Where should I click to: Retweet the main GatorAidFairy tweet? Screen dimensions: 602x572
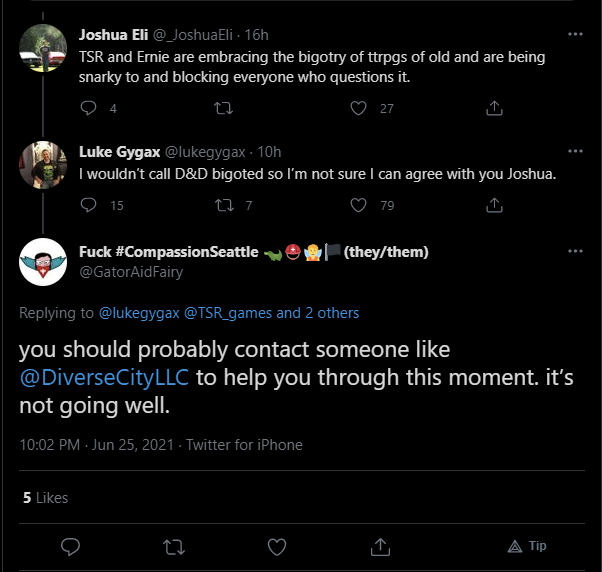[x=174, y=547]
